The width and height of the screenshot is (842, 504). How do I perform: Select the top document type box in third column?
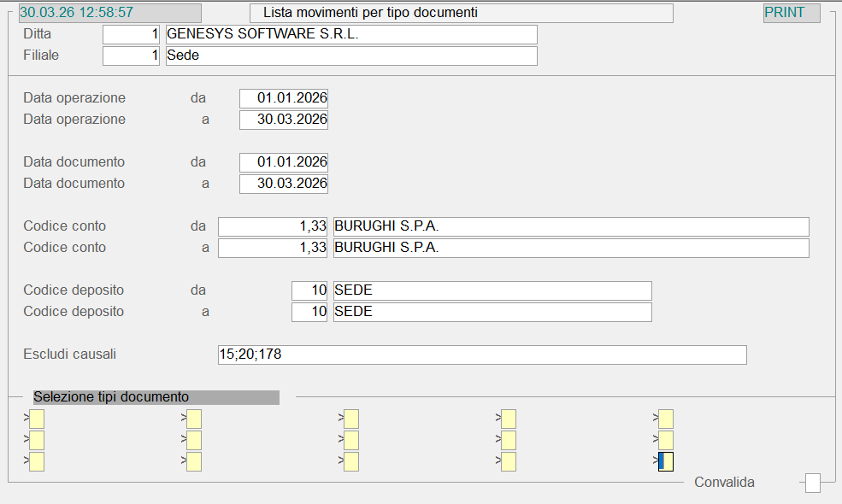click(x=351, y=419)
